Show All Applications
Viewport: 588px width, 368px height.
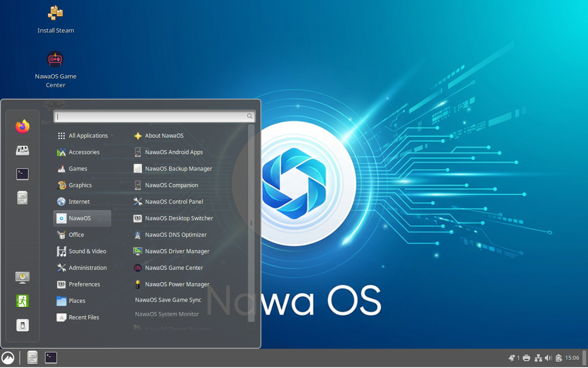(x=88, y=135)
